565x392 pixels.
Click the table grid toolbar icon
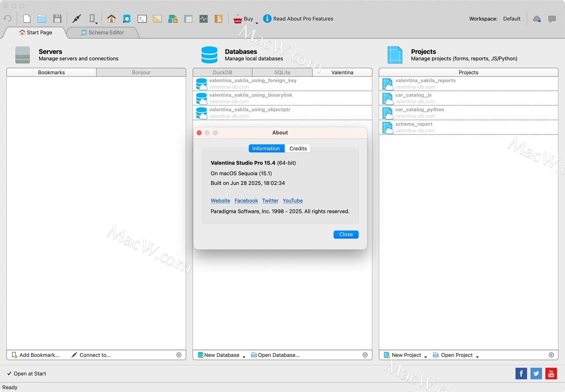(188, 19)
